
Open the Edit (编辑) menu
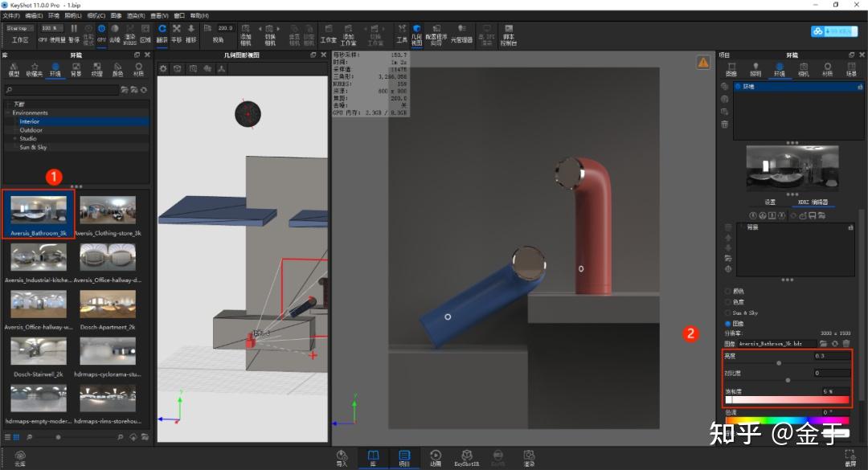point(34,15)
